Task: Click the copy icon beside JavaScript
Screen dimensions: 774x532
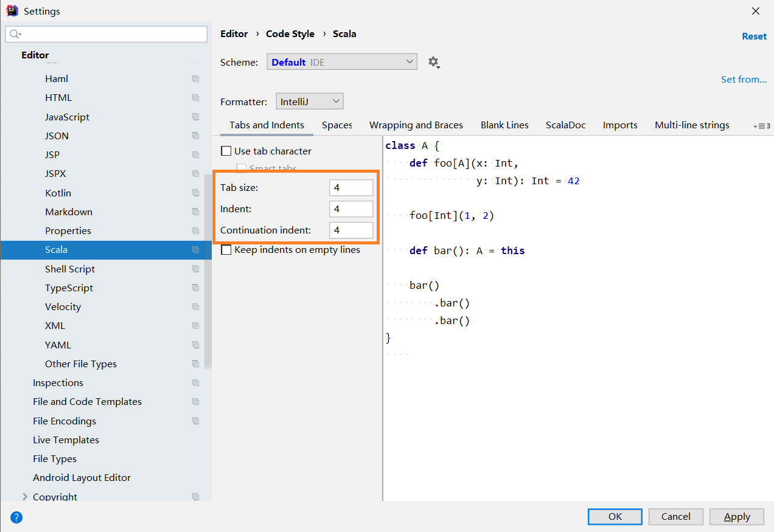Action: click(195, 117)
